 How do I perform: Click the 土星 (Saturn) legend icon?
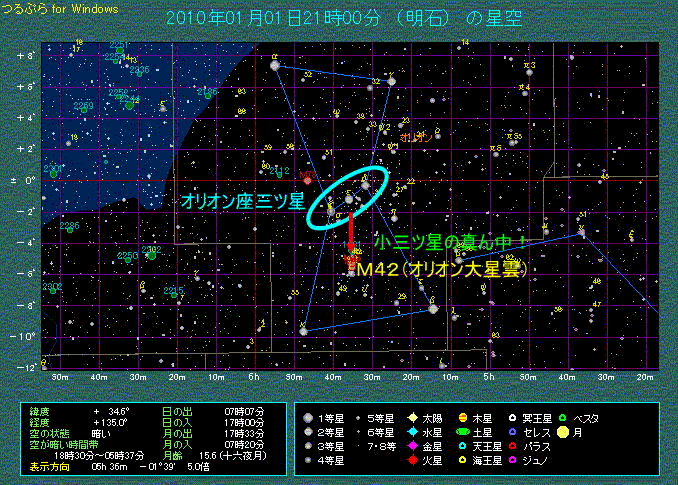tap(463, 431)
